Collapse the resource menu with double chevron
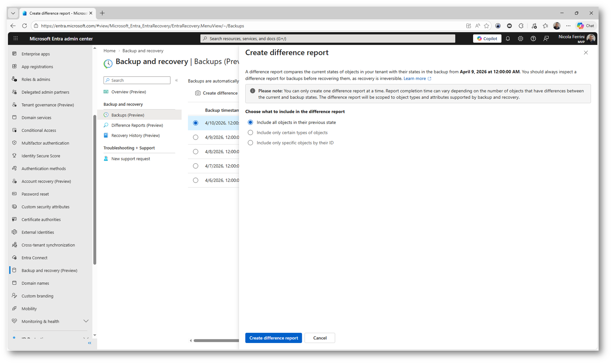The width and height of the screenshot is (612, 364). click(176, 80)
